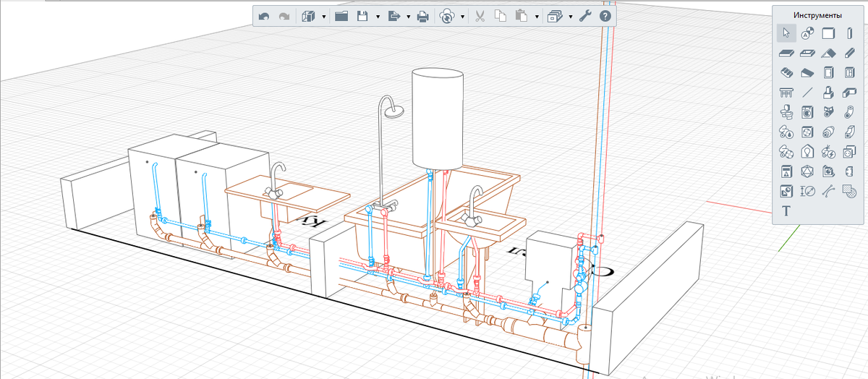Viewport: 868px width, 379px height.
Task: Click the Redo arrow in the toolbar
Action: pyautogui.click(x=284, y=16)
